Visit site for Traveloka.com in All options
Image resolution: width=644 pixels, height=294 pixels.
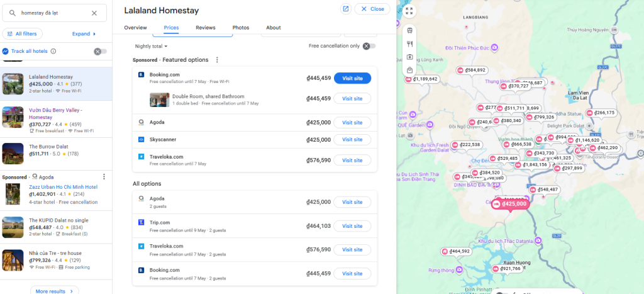(x=352, y=249)
